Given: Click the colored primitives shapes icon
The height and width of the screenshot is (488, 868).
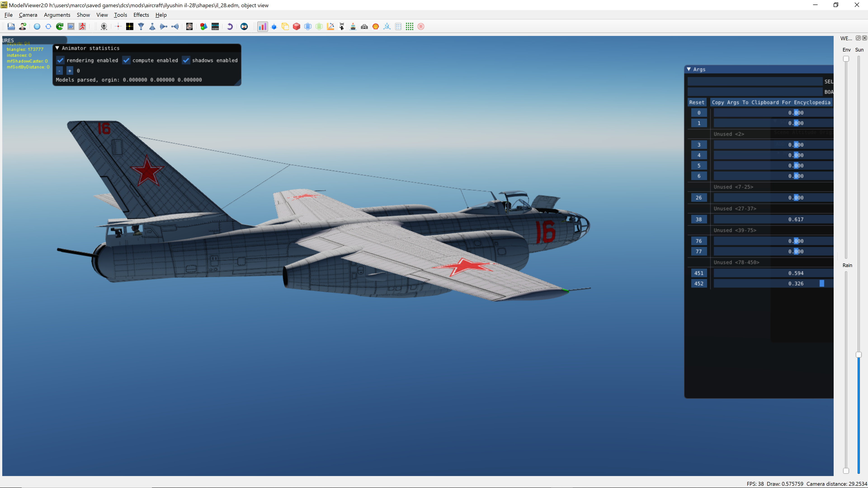Looking at the screenshot, I should 203,27.
